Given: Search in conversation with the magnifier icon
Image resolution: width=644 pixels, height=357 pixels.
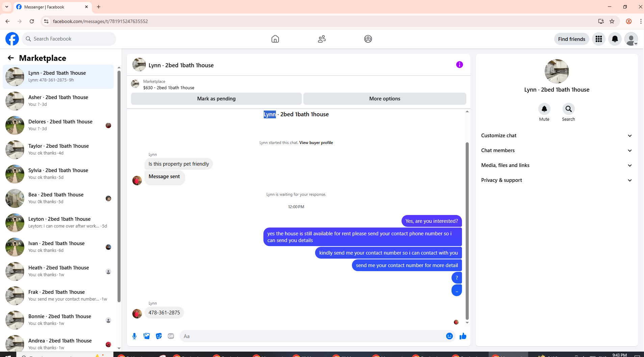Looking at the screenshot, I should 569,109.
